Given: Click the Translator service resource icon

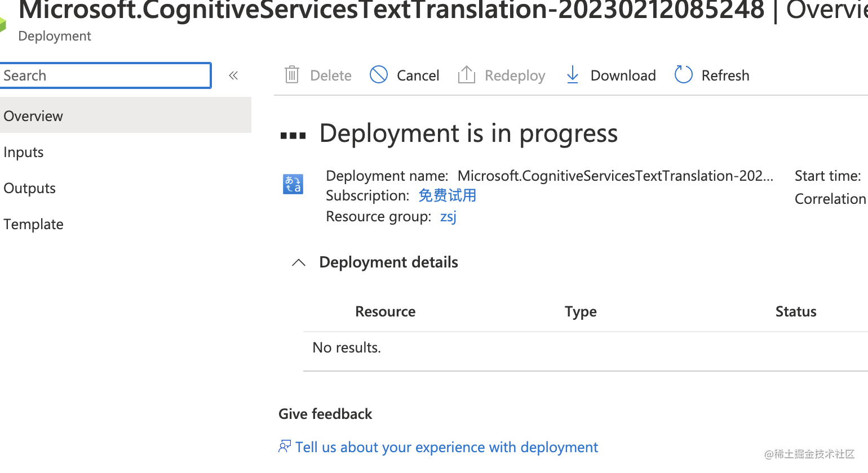Looking at the screenshot, I should (x=293, y=184).
